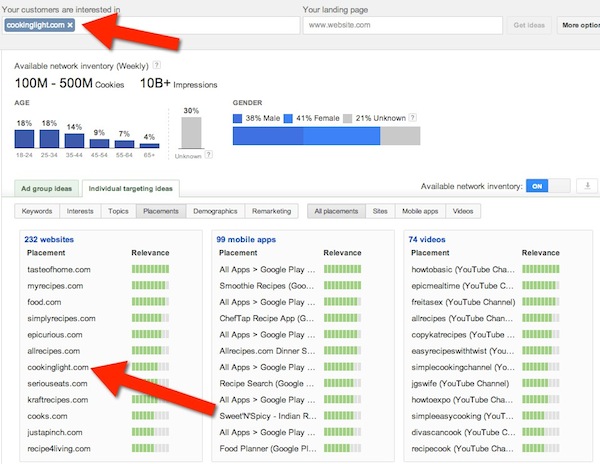
Task: Select copykatrecipes YouTube placement
Action: click(x=463, y=335)
